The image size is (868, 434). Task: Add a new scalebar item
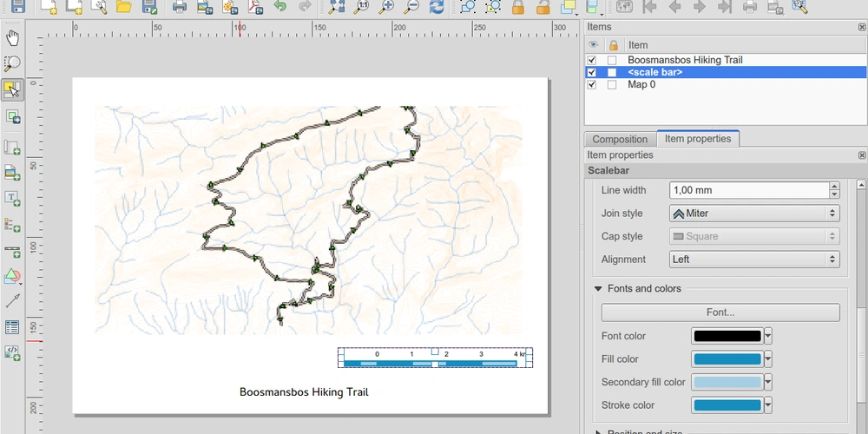click(12, 251)
